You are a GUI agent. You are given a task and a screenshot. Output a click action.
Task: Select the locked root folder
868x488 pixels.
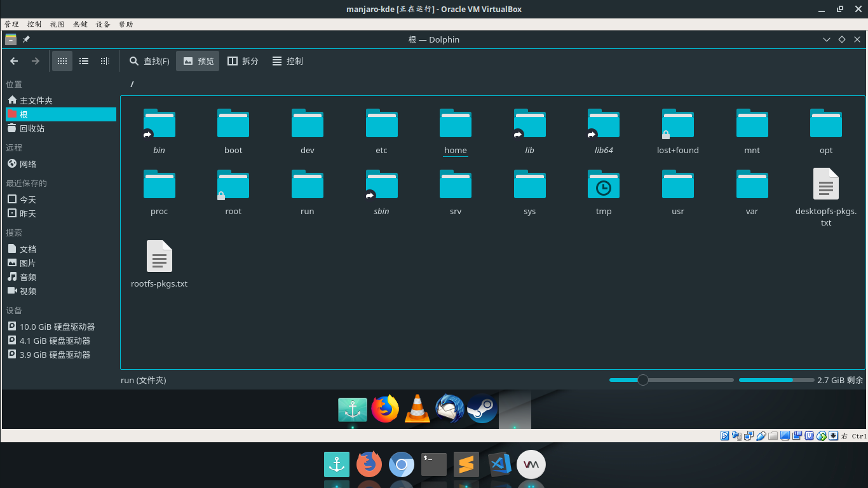pos(233,193)
